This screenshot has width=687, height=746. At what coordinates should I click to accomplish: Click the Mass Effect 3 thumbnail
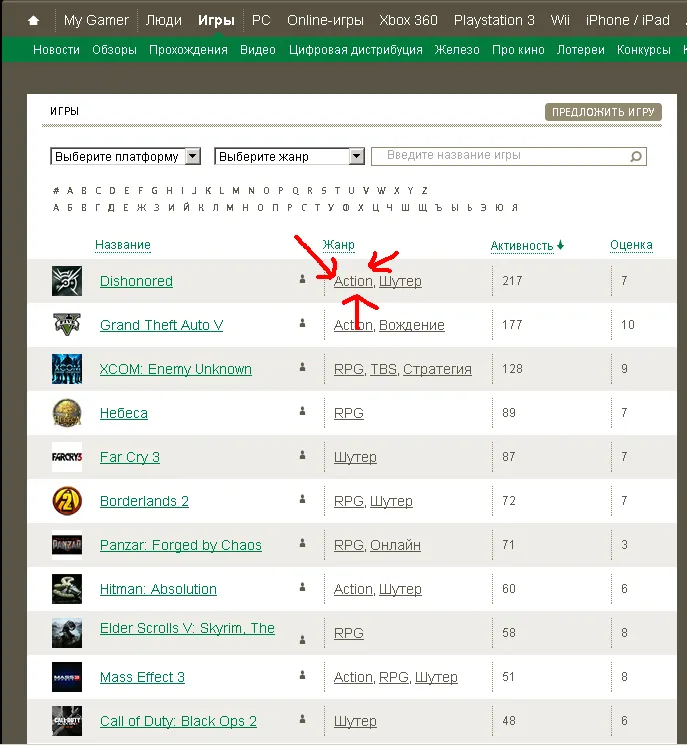67,677
